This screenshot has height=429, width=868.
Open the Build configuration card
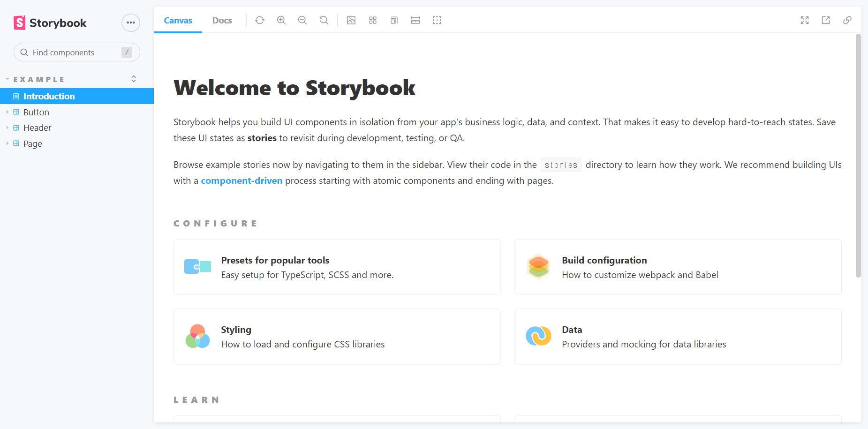click(x=678, y=267)
